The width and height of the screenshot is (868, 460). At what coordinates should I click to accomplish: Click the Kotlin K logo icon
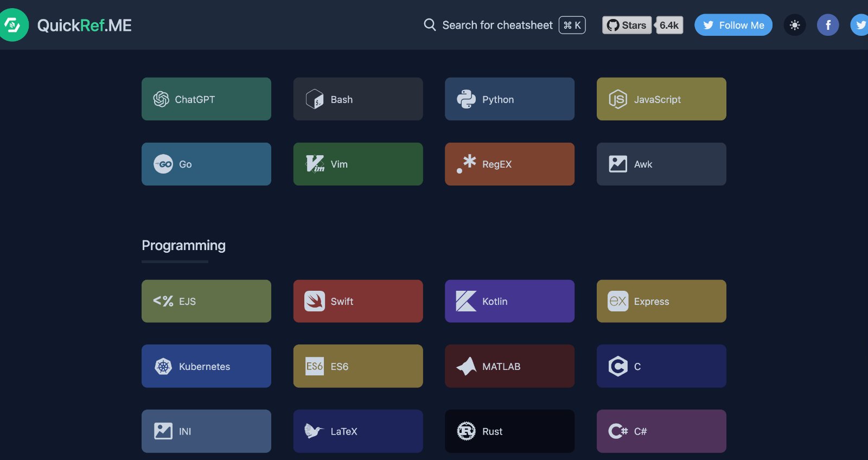point(466,301)
